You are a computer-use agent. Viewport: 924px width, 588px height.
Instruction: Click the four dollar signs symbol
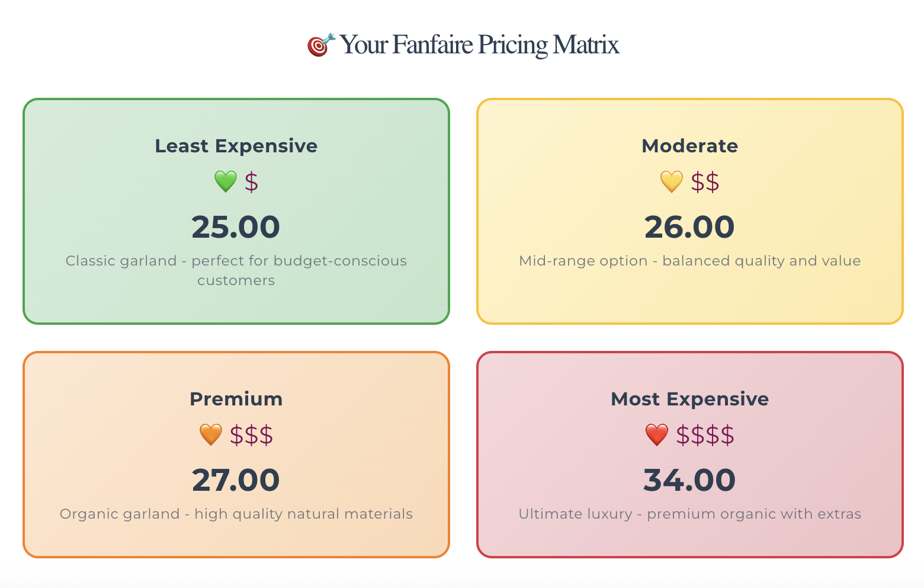click(x=705, y=435)
